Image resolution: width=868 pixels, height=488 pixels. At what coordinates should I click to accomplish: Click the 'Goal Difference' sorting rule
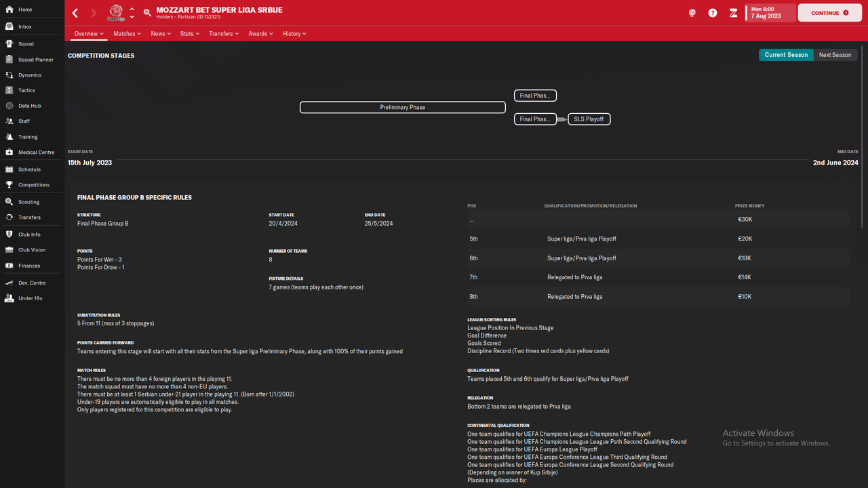[487, 335]
